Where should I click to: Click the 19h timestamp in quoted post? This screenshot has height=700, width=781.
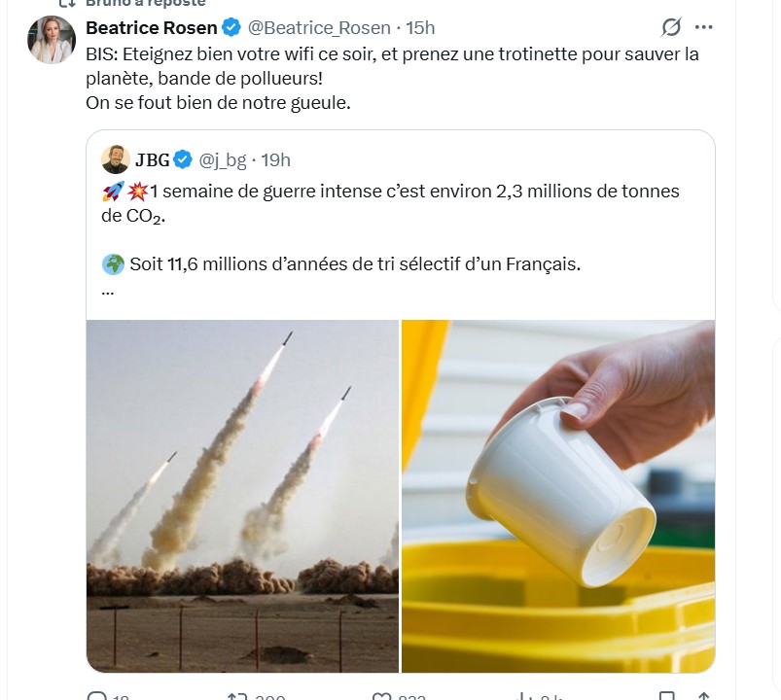tap(274, 159)
